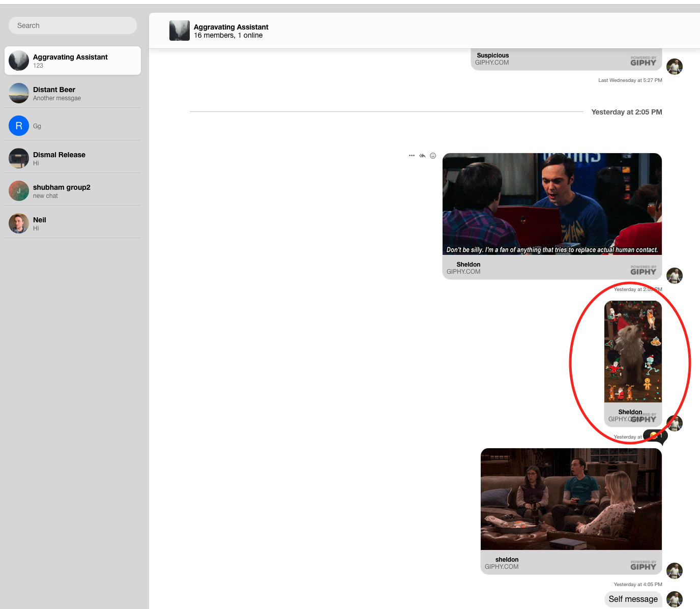Select the Aggravating Assistant chat in sidebar
This screenshot has height=609, width=700.
pyautogui.click(x=73, y=61)
